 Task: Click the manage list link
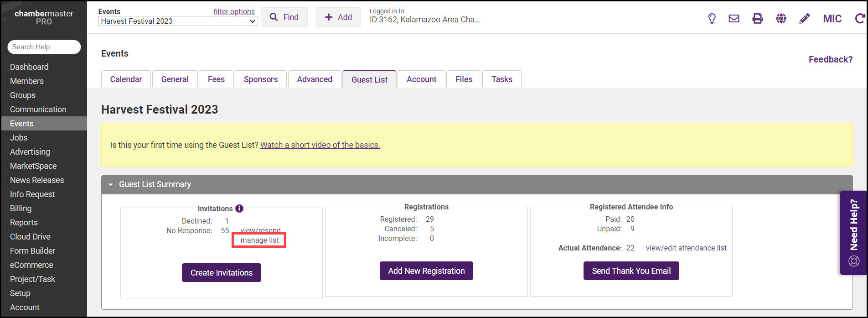(259, 240)
